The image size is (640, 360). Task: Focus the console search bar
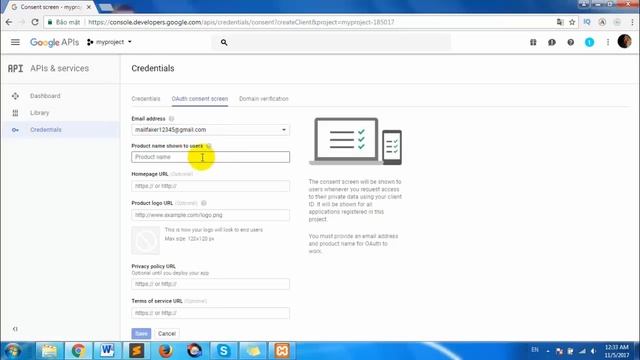331,42
